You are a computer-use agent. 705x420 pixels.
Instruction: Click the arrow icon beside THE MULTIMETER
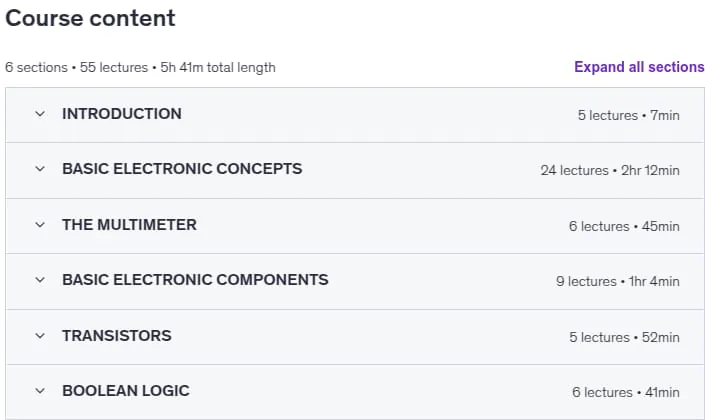40,225
